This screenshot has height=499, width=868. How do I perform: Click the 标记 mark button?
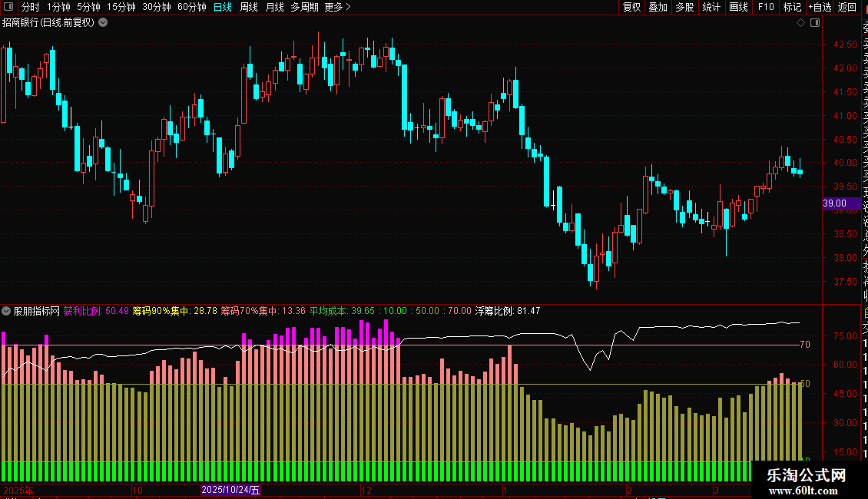click(792, 7)
